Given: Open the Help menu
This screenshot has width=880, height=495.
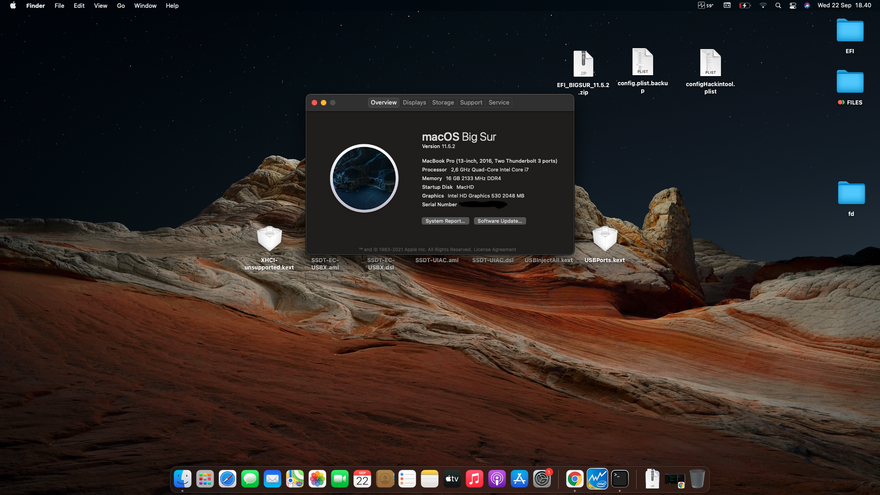Looking at the screenshot, I should [x=172, y=6].
